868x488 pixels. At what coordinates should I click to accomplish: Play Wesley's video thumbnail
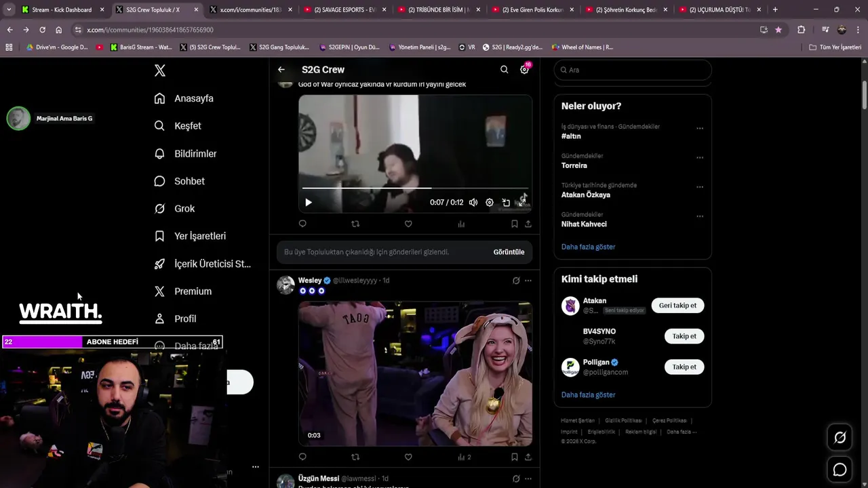pyautogui.click(x=415, y=373)
